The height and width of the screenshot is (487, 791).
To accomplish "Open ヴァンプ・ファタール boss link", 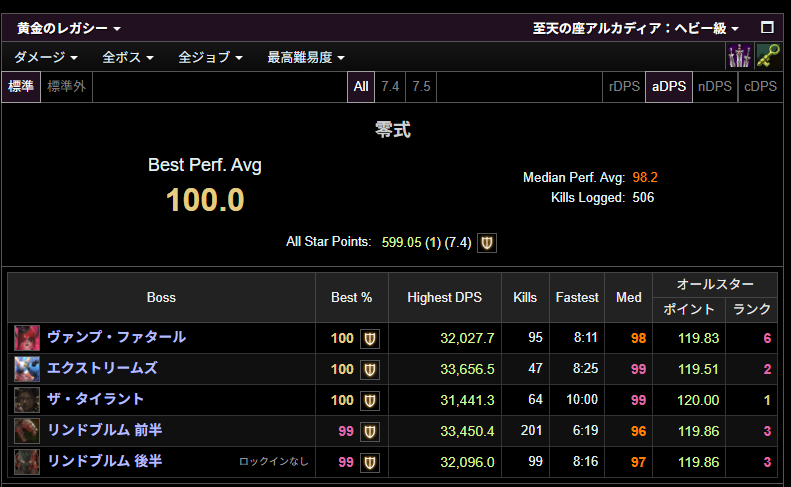I will (x=117, y=337).
